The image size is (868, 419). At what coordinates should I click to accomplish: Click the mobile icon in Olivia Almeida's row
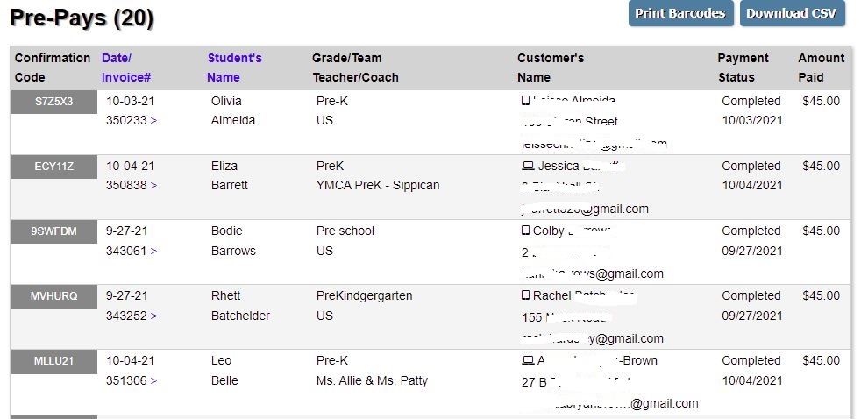pyautogui.click(x=525, y=101)
